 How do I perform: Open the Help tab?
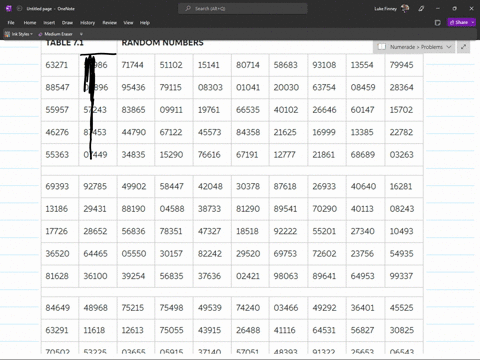(145, 23)
